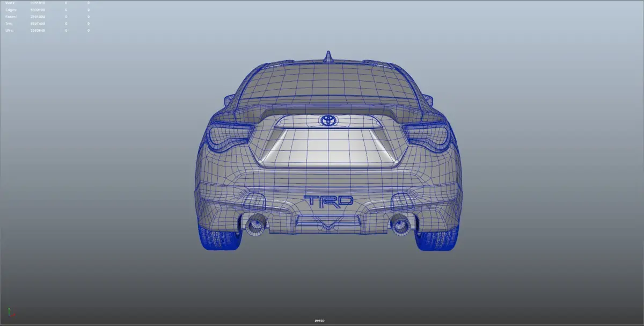Select the TRD lettering on the bumper
This screenshot has height=326, width=644.
pyautogui.click(x=328, y=201)
